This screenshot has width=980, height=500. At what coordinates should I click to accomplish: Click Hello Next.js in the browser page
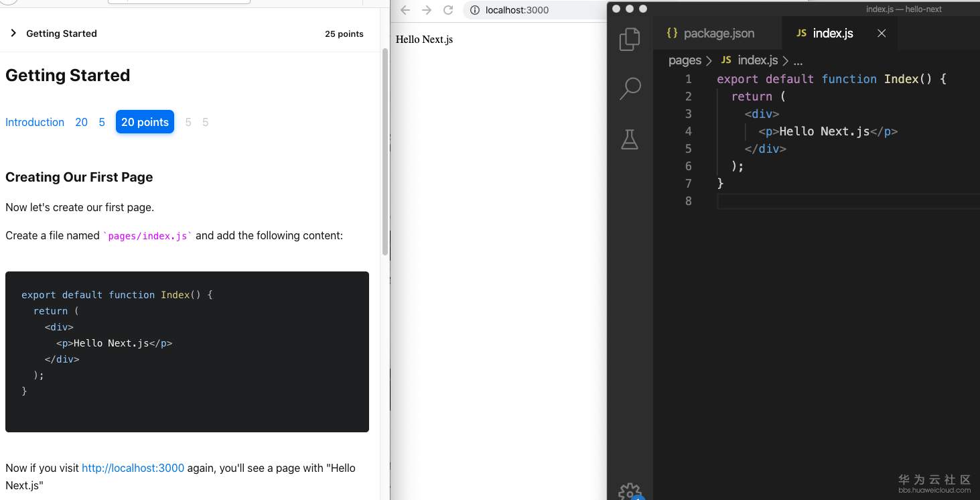[424, 40]
